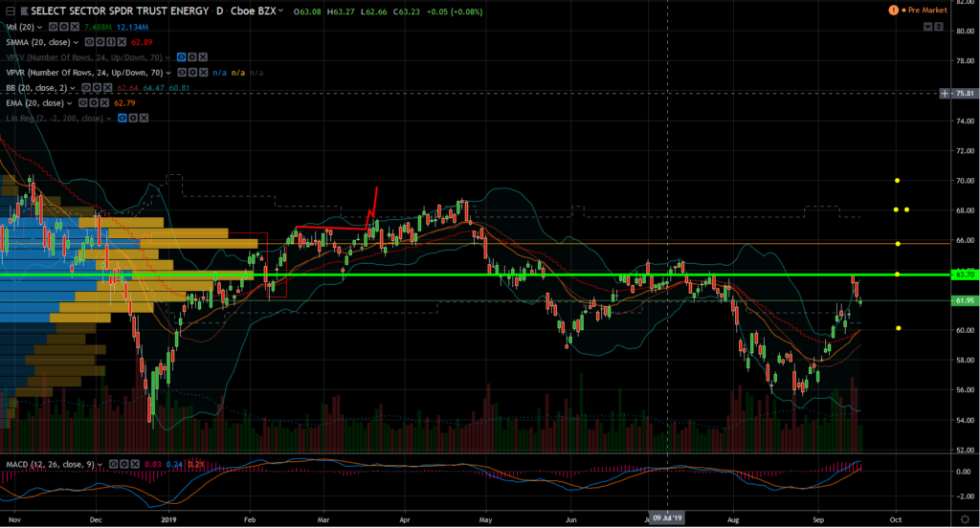
Task: Click the 09 Jul '19 date label
Action: coord(667,518)
